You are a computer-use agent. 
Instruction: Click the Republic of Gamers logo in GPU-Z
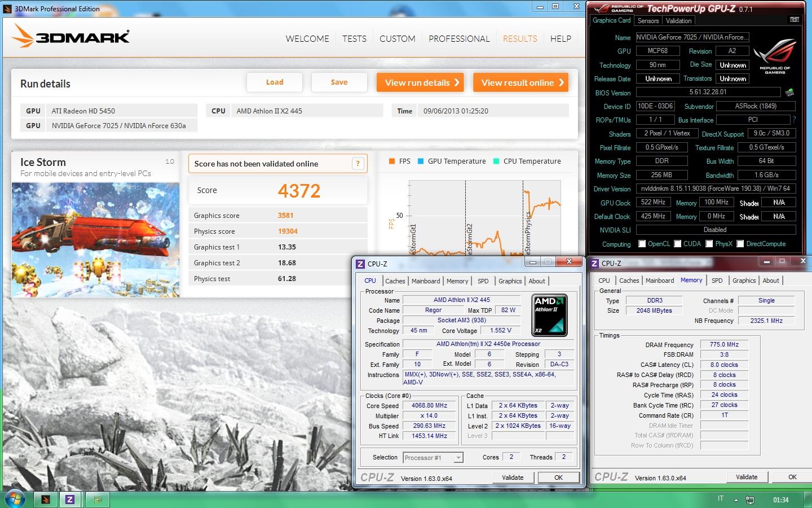pyautogui.click(x=774, y=56)
